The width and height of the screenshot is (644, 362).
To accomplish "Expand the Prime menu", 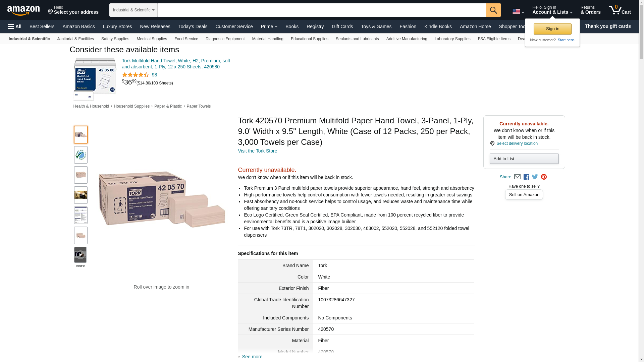I will coord(269,26).
